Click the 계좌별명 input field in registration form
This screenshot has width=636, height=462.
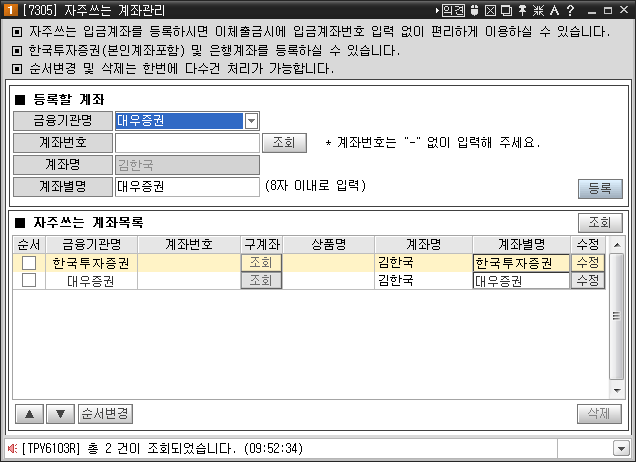tap(187, 187)
